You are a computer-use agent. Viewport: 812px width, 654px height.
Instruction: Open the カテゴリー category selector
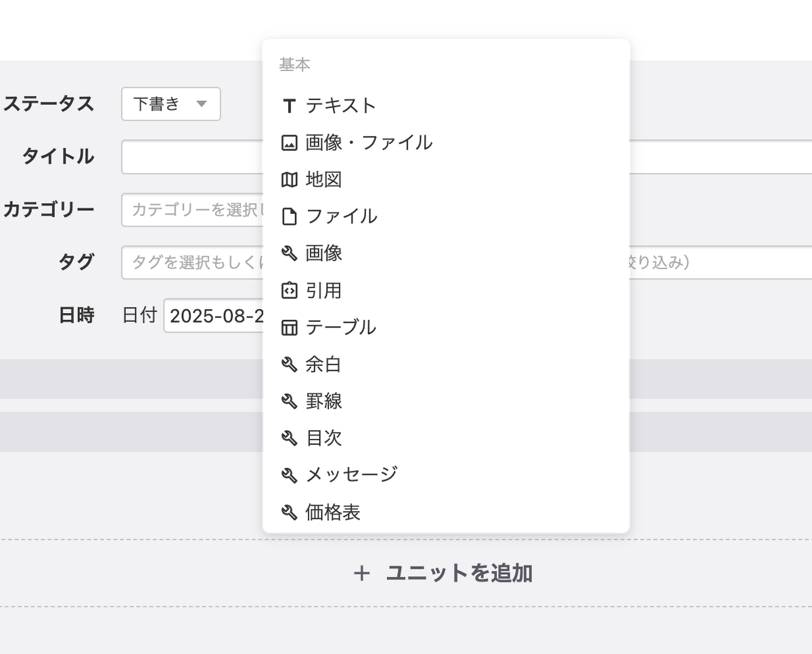[189, 210]
